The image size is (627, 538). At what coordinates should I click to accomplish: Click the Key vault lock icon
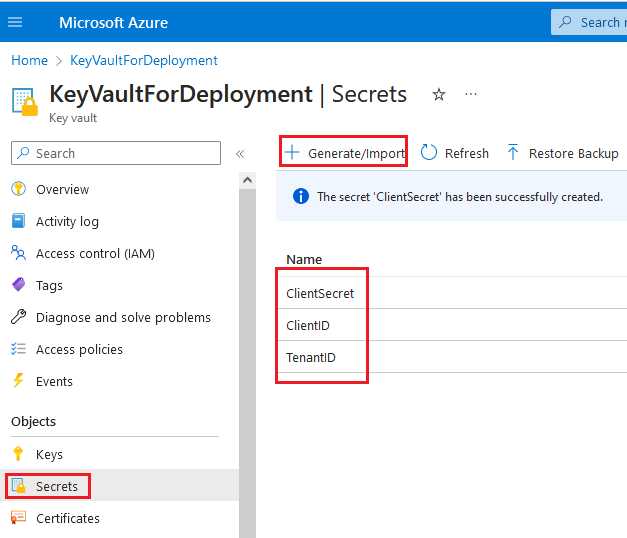click(x=24, y=100)
